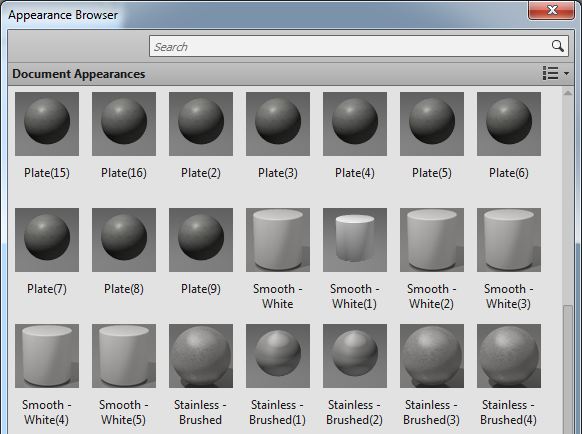Open the list view options icon
This screenshot has width=582, height=434.
click(x=550, y=73)
